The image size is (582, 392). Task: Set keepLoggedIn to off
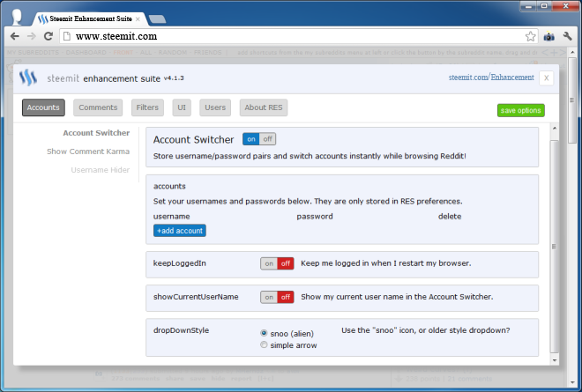tap(286, 263)
